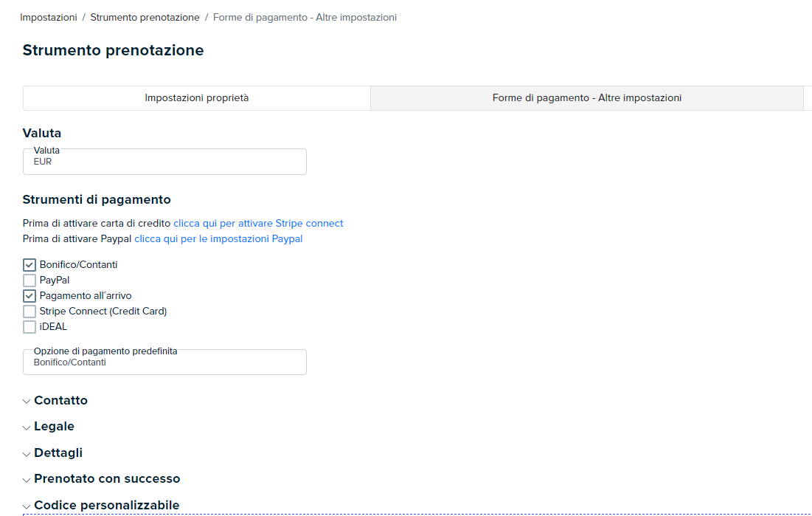Click link to activate Stripe connect
The height and width of the screenshot is (516, 812).
[x=258, y=224]
